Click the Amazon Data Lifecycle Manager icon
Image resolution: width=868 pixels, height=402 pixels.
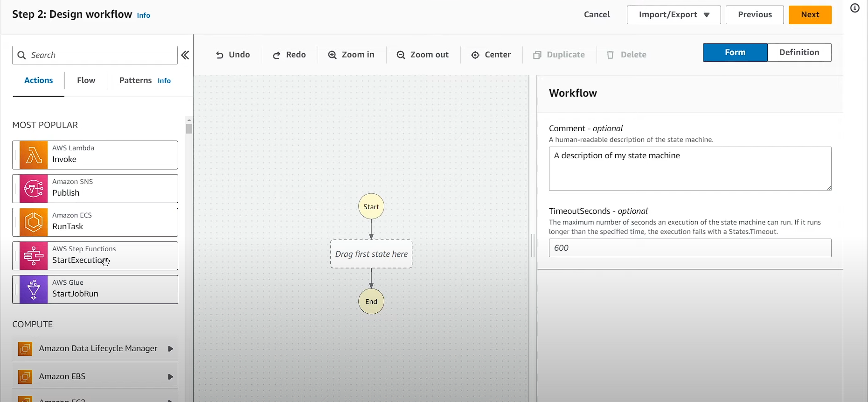[x=25, y=349]
